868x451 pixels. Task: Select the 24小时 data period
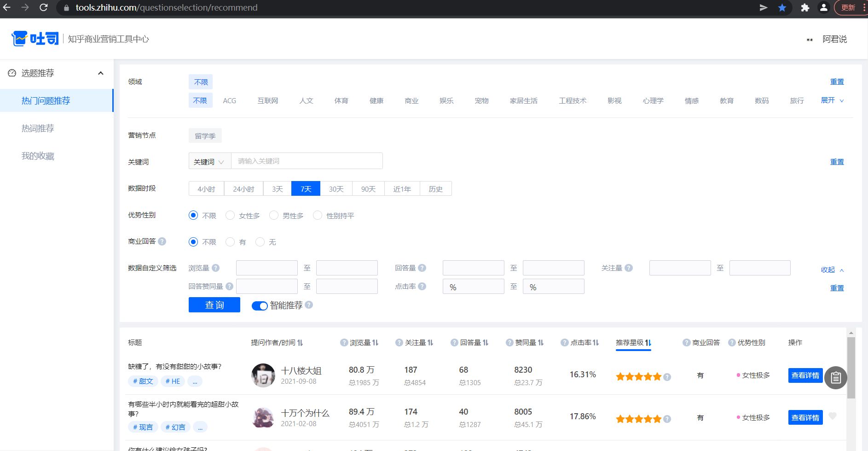pyautogui.click(x=243, y=189)
